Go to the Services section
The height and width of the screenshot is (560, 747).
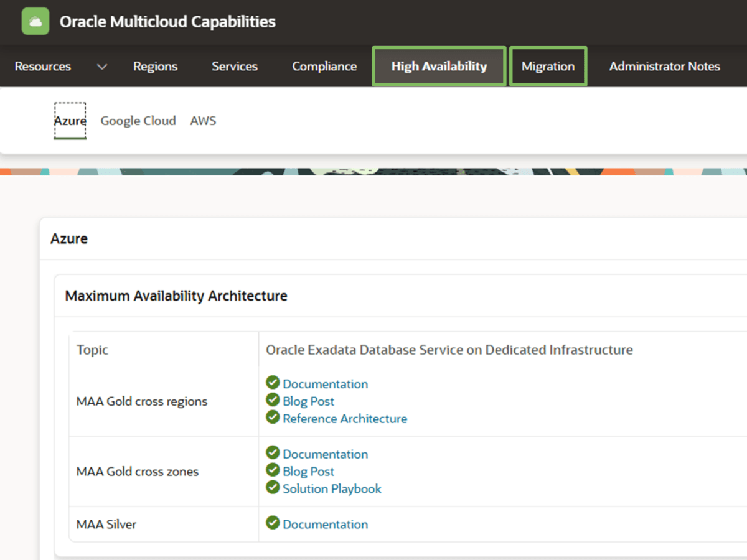click(x=234, y=66)
